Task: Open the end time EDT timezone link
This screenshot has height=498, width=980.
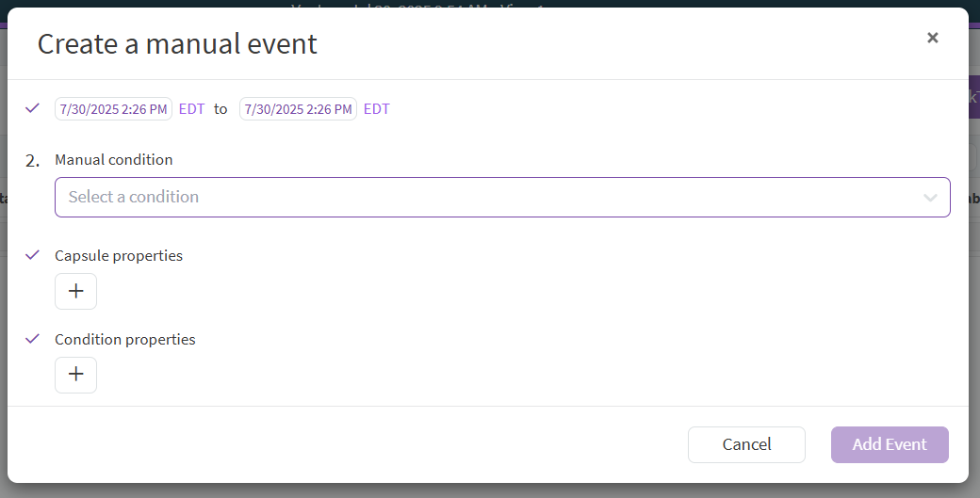Action: pyautogui.click(x=377, y=109)
